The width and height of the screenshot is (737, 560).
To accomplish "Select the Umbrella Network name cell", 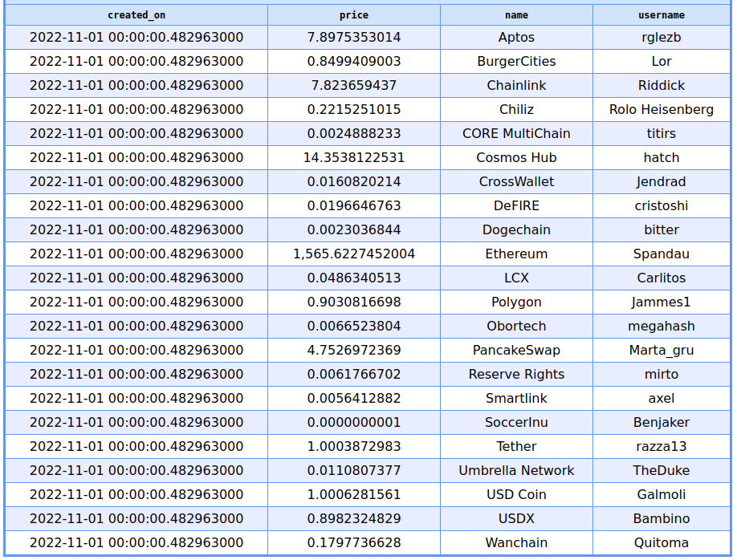I will tap(516, 471).
